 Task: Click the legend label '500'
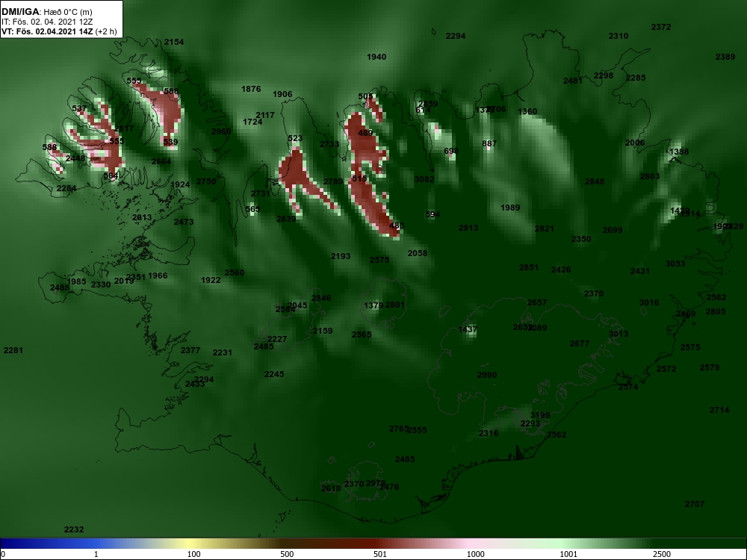point(287,554)
